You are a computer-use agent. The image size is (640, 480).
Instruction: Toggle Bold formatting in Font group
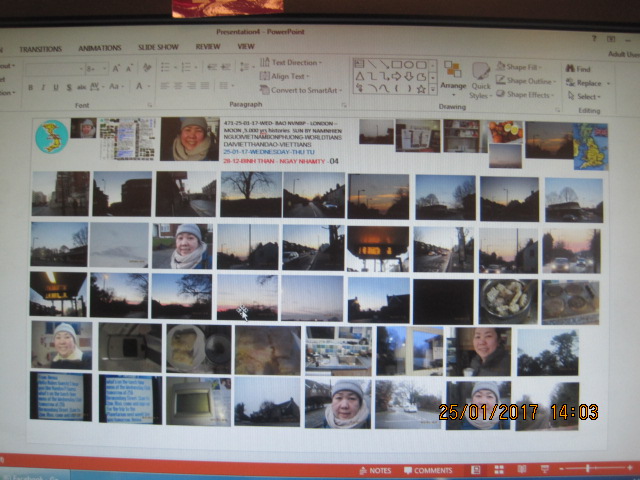[x=30, y=87]
